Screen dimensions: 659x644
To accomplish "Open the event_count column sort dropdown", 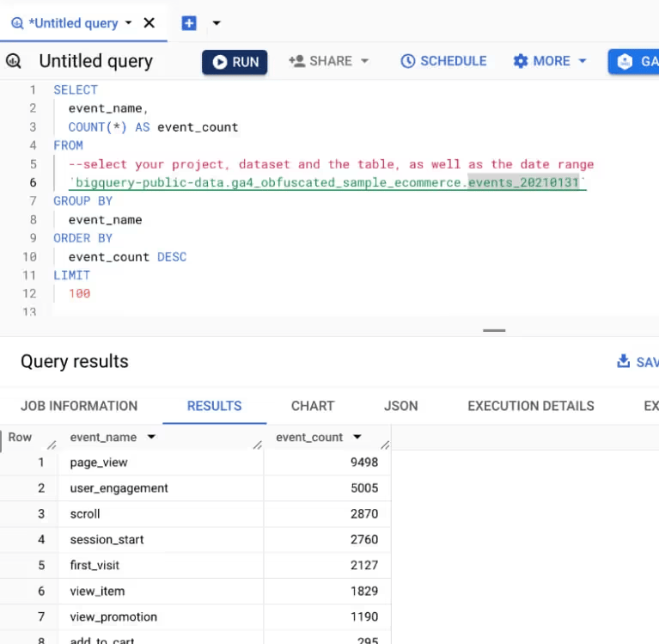I will [357, 437].
